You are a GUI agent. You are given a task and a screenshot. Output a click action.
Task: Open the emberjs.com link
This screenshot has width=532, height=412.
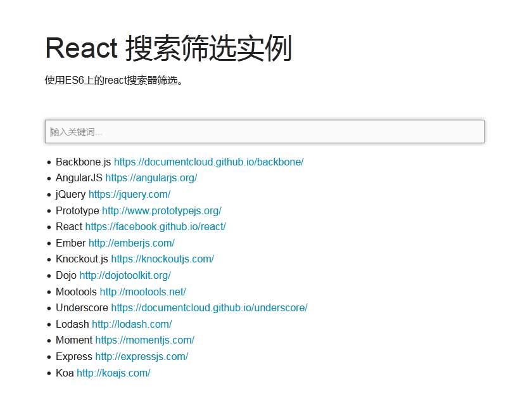click(x=132, y=243)
